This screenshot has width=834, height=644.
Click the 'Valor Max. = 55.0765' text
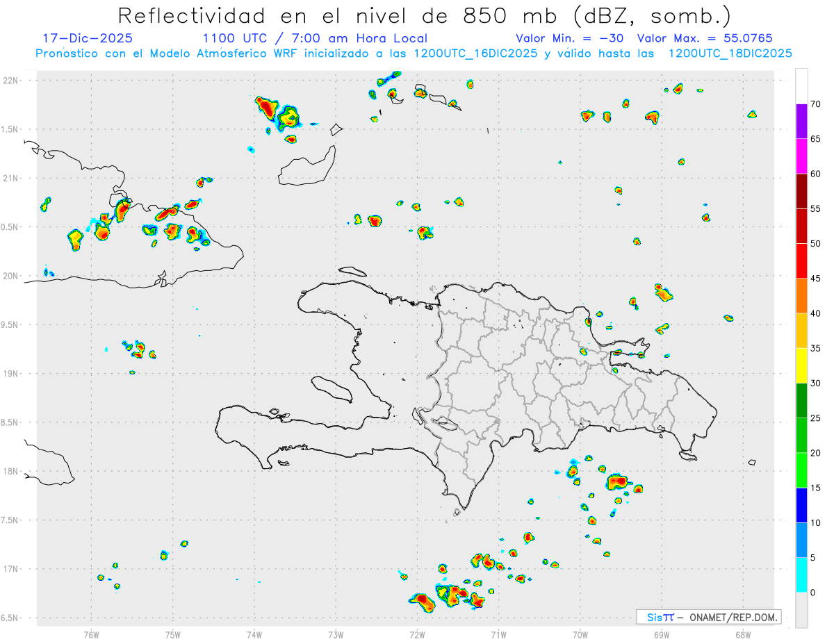(x=705, y=38)
